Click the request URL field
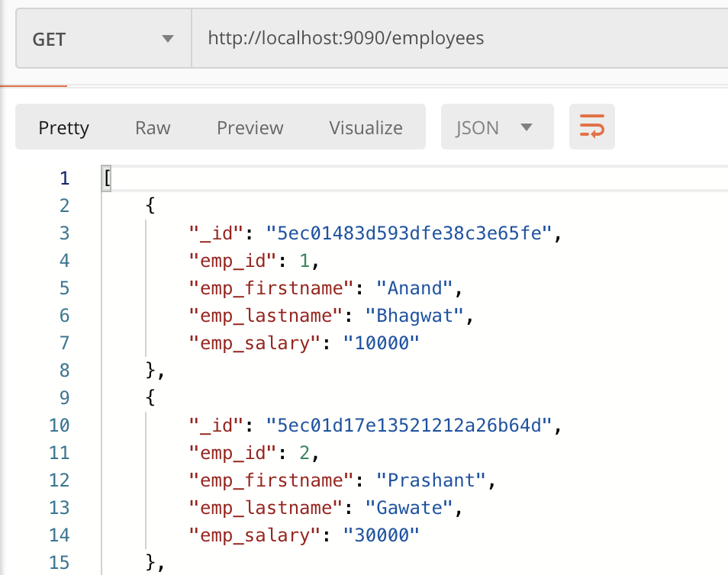 pos(459,39)
